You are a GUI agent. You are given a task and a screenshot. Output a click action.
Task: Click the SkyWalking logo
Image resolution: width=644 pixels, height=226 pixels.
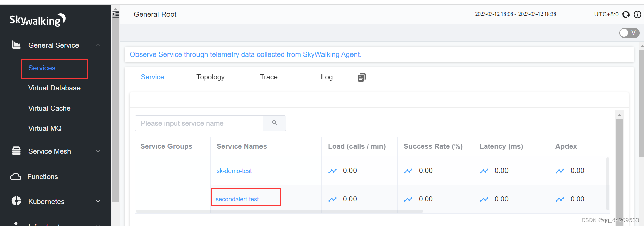pos(37,20)
